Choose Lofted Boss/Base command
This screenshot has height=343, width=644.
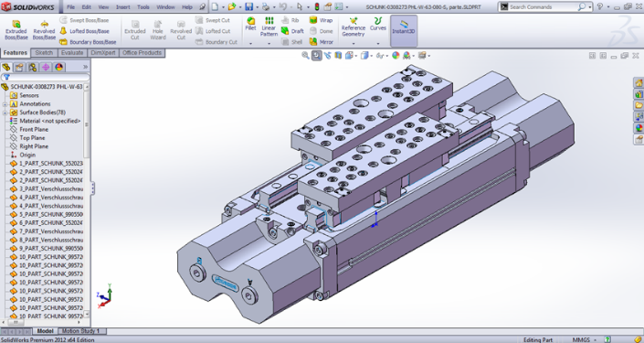coord(84,31)
